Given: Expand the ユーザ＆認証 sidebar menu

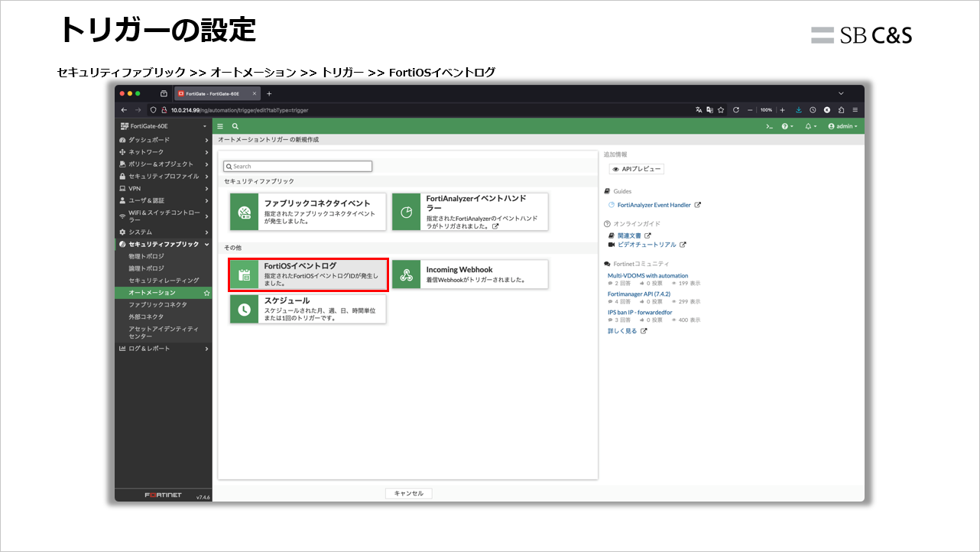Looking at the screenshot, I should click(x=164, y=200).
